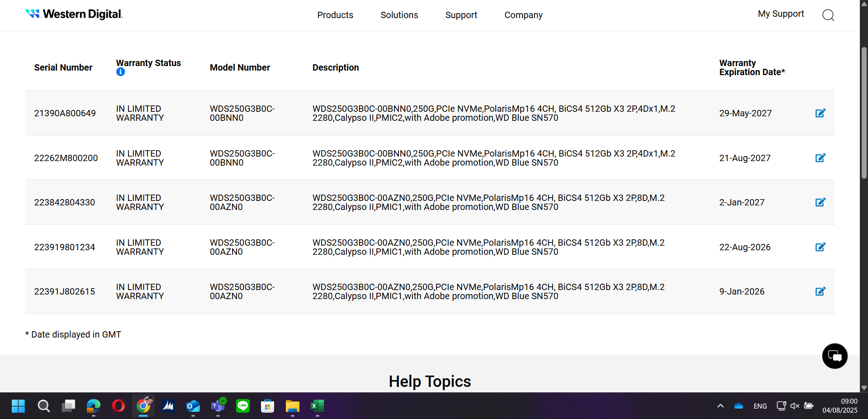The image size is (868, 419).
Task: Click the page scrollbar thumb
Action: tap(864, 113)
